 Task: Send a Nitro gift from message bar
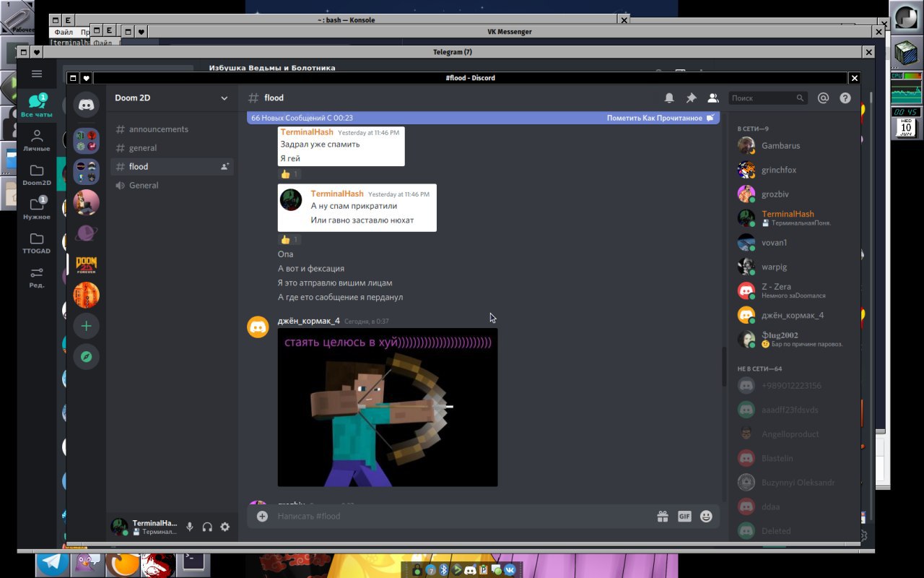coord(662,516)
